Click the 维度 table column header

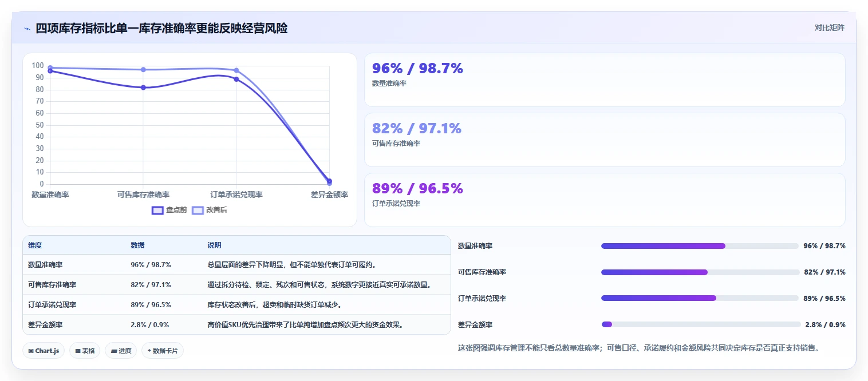pyautogui.click(x=35, y=245)
